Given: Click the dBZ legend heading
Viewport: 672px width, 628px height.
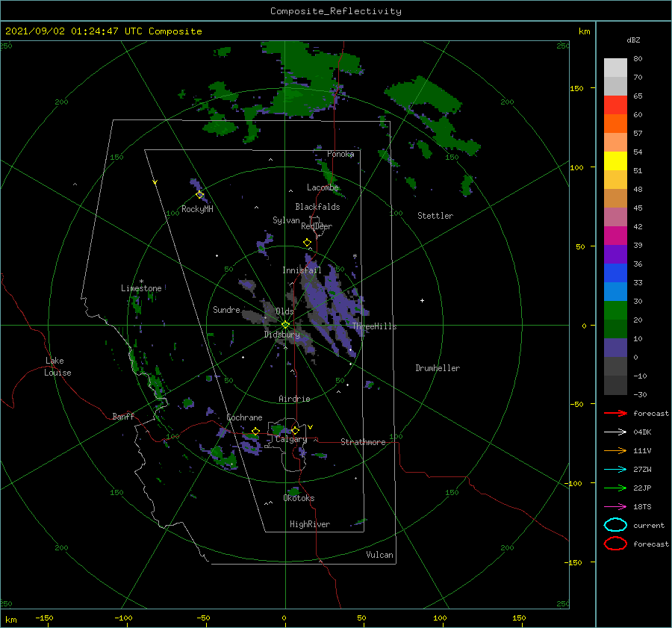Looking at the screenshot, I should point(633,40).
